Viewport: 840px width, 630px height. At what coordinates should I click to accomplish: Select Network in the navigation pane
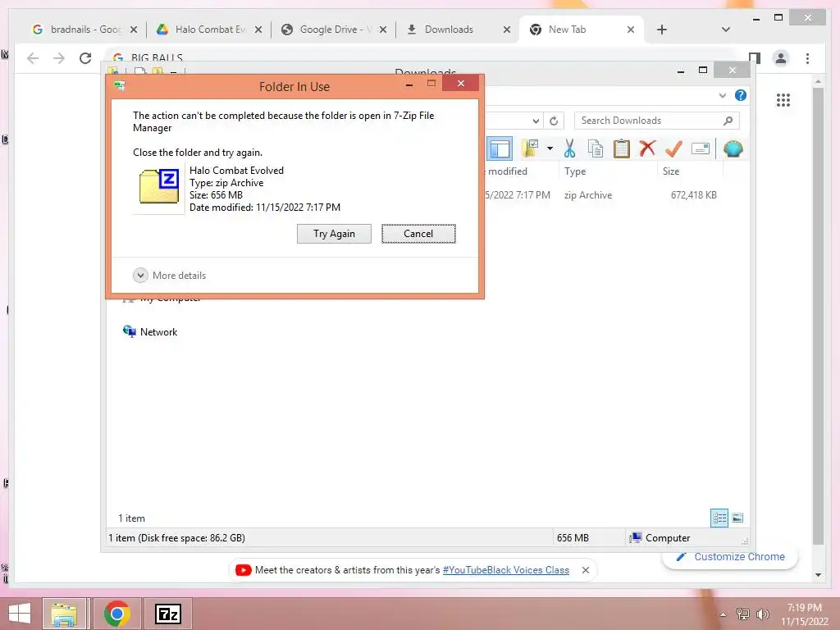(x=151, y=331)
